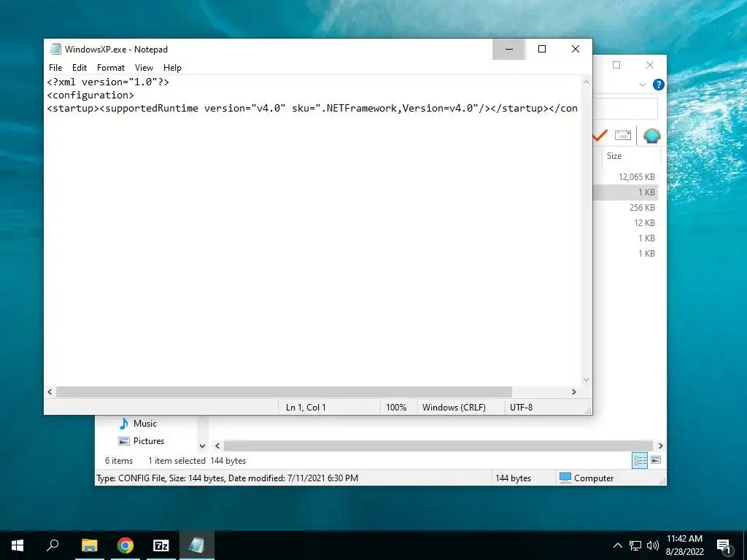Open the volume tray icon
Viewport: 747px width, 560px height.
[652, 545]
